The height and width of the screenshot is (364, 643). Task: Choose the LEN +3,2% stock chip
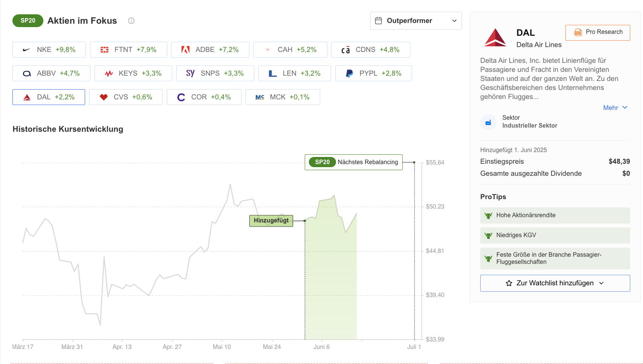(295, 73)
